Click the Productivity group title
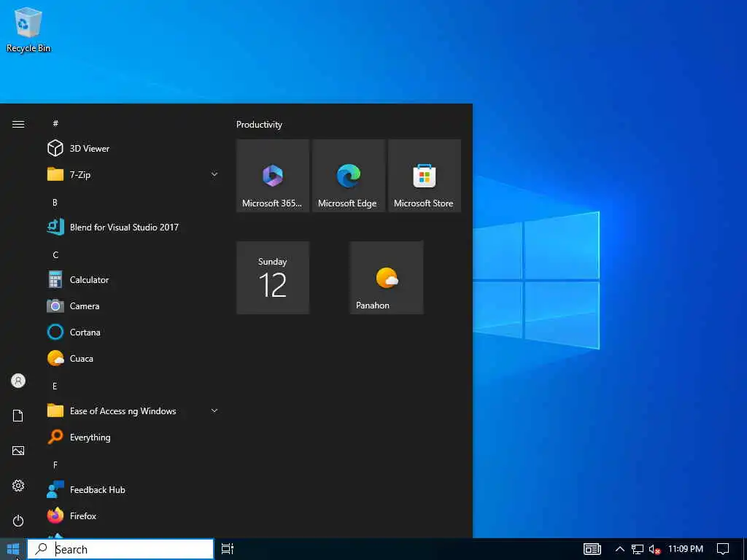The width and height of the screenshot is (747, 560). 259,125
